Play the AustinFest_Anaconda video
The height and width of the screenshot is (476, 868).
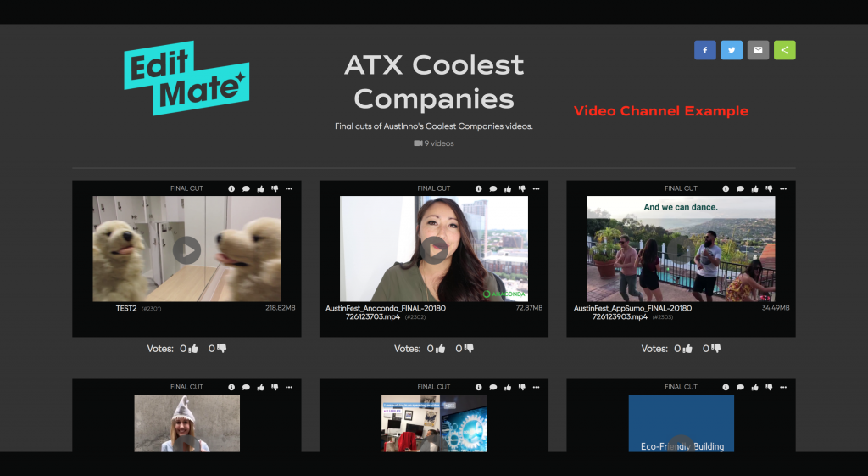434,250
